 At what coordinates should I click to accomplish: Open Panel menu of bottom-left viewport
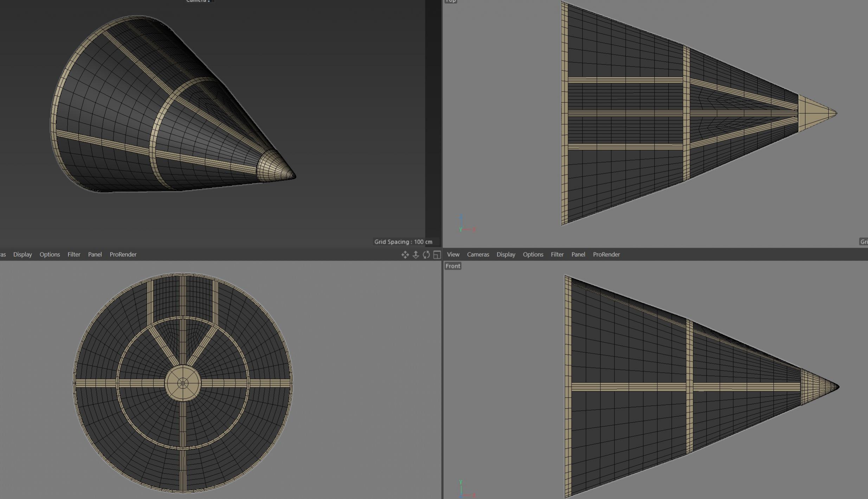point(95,254)
